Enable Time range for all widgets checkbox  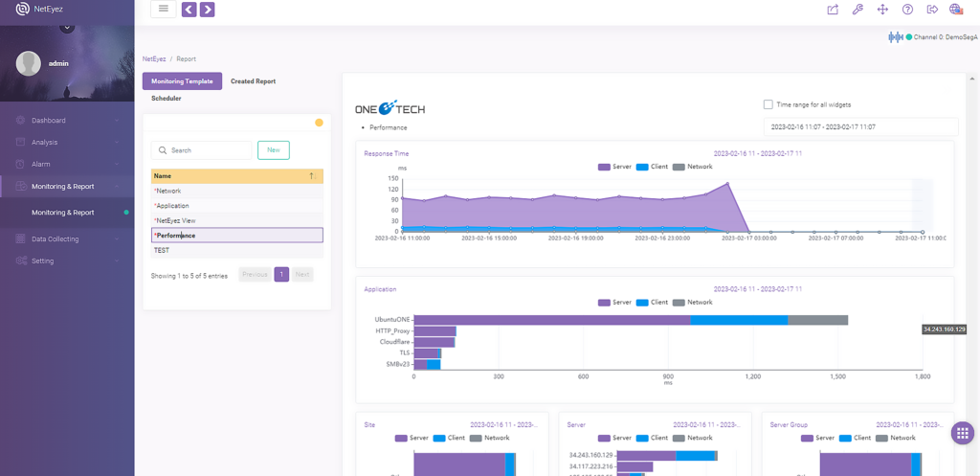click(768, 104)
